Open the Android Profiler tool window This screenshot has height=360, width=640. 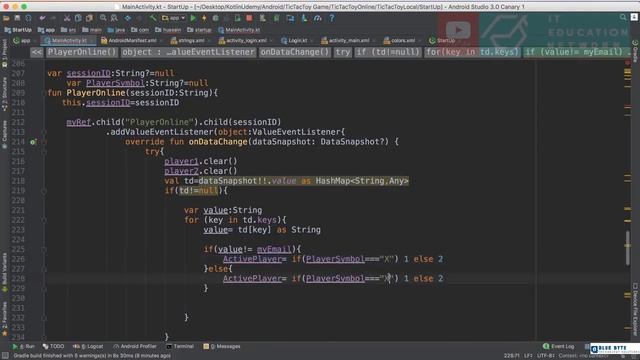click(x=135, y=346)
